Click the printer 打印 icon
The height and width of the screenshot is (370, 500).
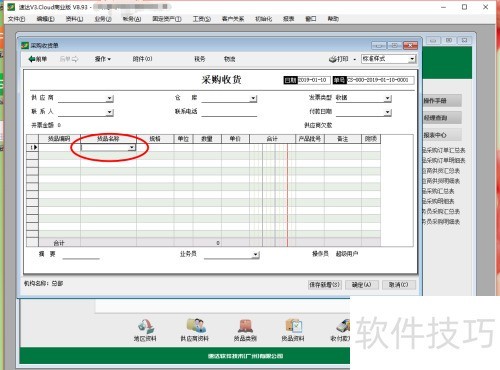click(333, 59)
